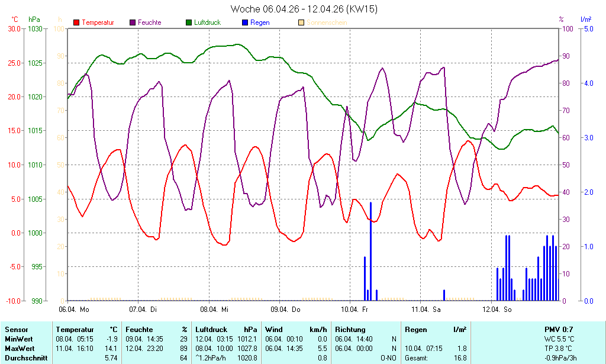Click the blue Regen legend swatch

pos(246,22)
